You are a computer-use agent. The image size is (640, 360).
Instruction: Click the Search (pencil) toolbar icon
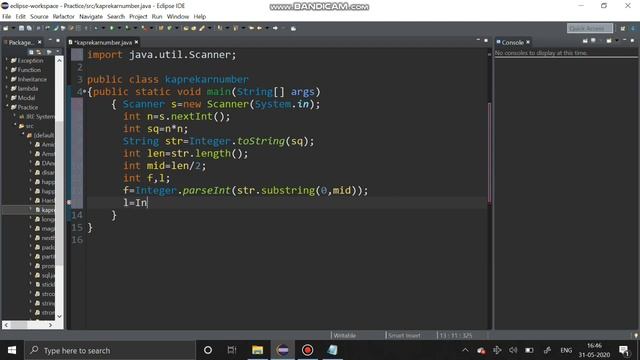pos(202,28)
